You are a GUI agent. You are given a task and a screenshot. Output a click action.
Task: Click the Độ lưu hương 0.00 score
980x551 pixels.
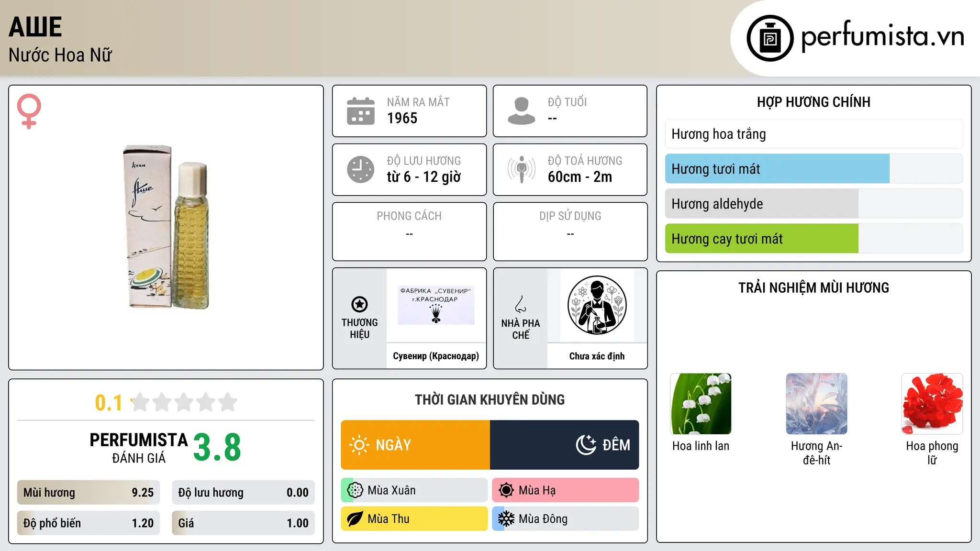[x=244, y=493]
